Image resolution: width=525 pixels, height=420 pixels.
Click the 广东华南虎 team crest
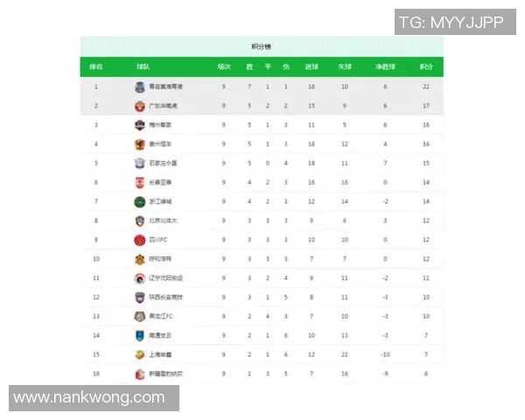tap(139, 106)
